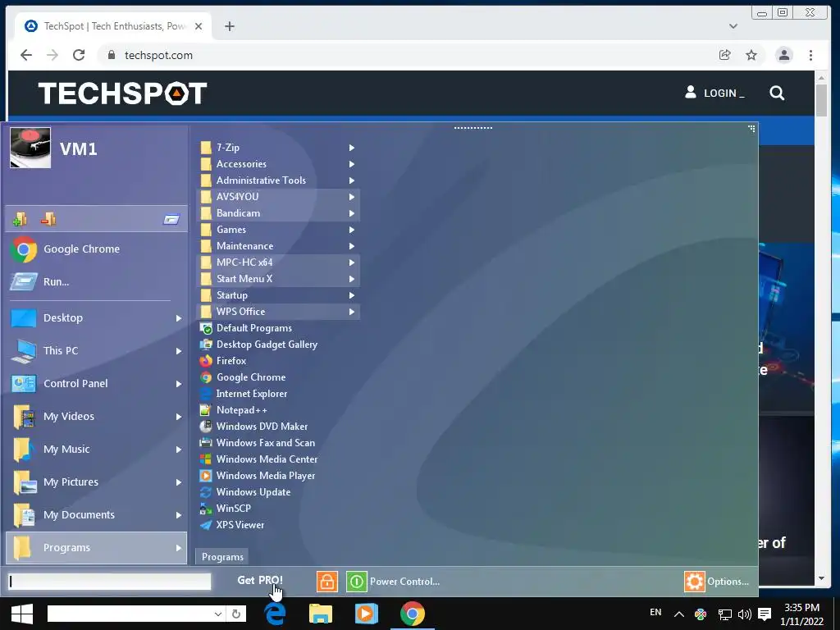Click the TechSpot search magnifier
This screenshot has height=630, width=840.
point(777,94)
